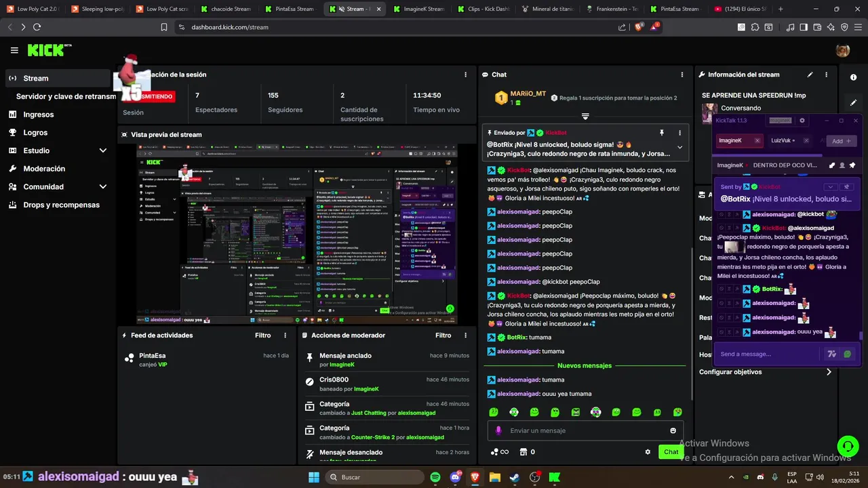Click the KickTalk translate icon in message box
868x488 pixels.
click(832, 354)
